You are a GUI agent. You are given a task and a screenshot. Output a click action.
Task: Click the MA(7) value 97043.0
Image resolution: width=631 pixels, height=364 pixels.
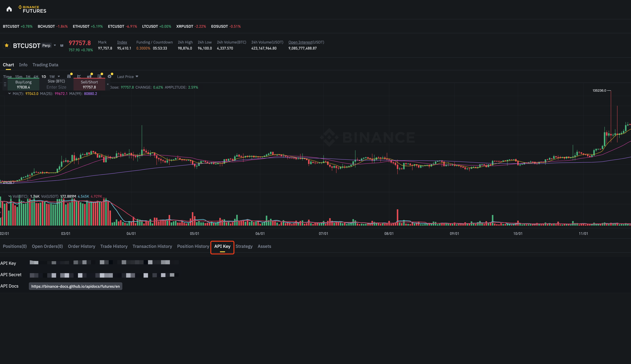click(32, 94)
